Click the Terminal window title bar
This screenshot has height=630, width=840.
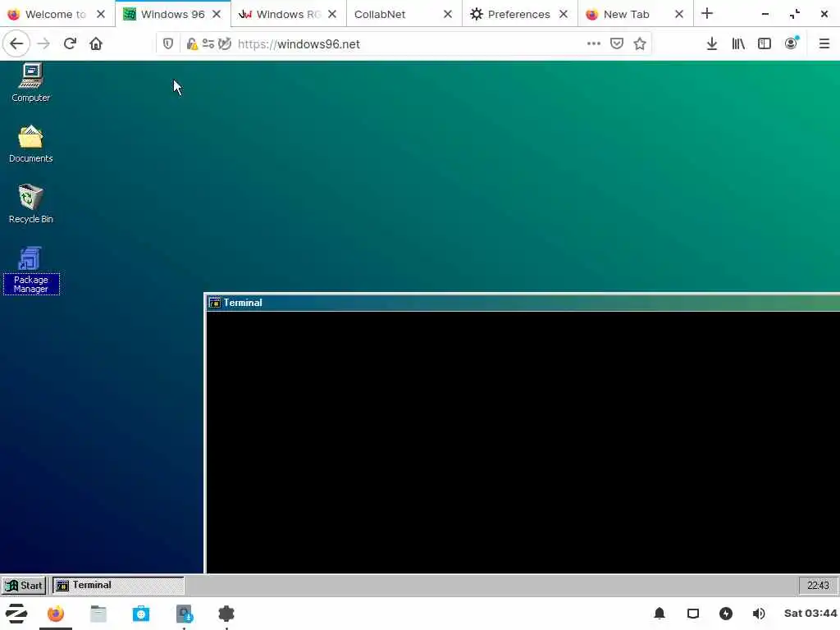(523, 303)
